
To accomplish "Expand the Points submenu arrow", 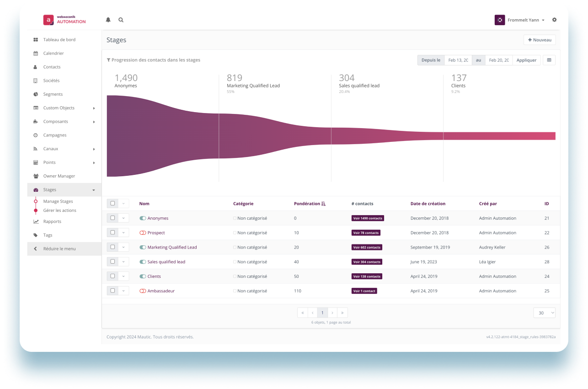I will [x=94, y=163].
